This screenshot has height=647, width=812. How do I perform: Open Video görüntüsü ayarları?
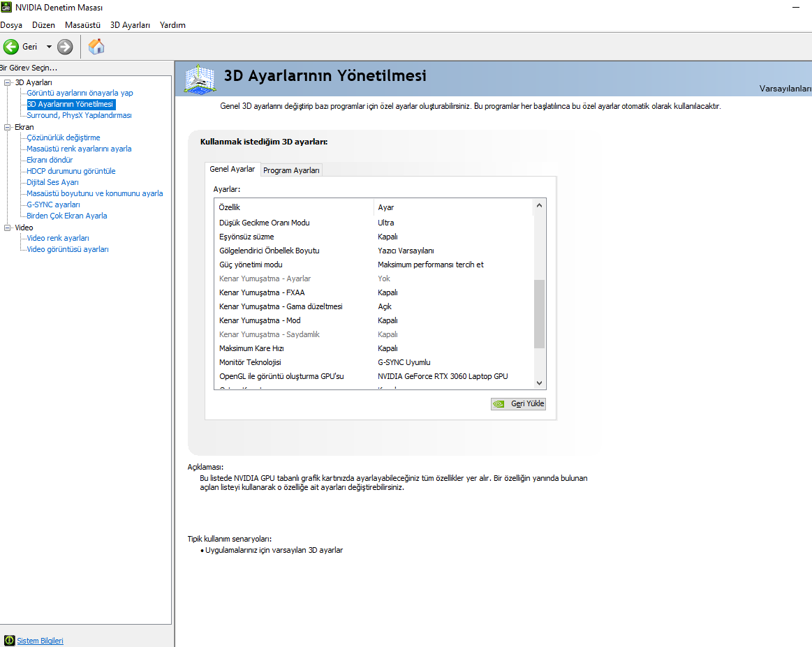[67, 249]
